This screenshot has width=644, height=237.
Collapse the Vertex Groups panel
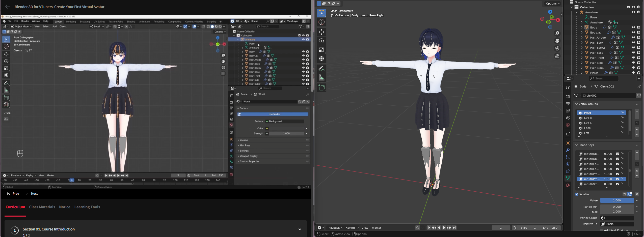(x=577, y=104)
